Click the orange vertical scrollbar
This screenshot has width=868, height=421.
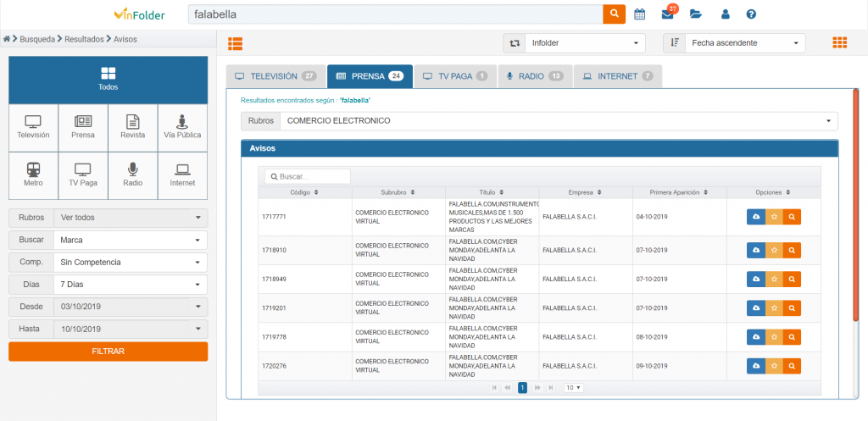(x=856, y=205)
